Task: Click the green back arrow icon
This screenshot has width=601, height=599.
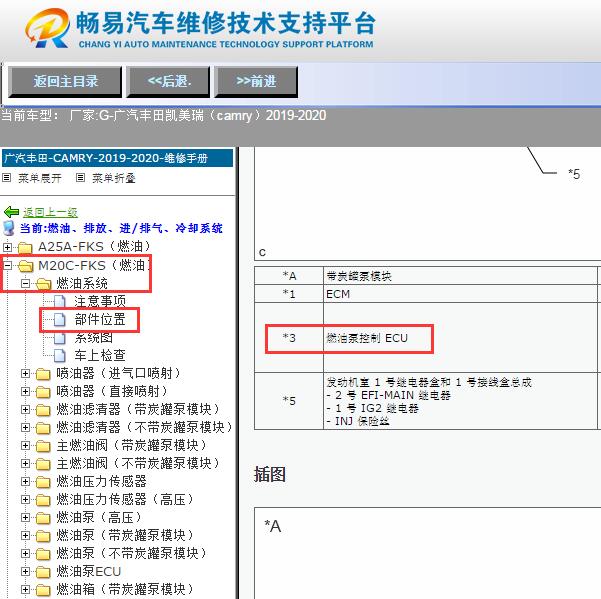Action: (x=11, y=212)
